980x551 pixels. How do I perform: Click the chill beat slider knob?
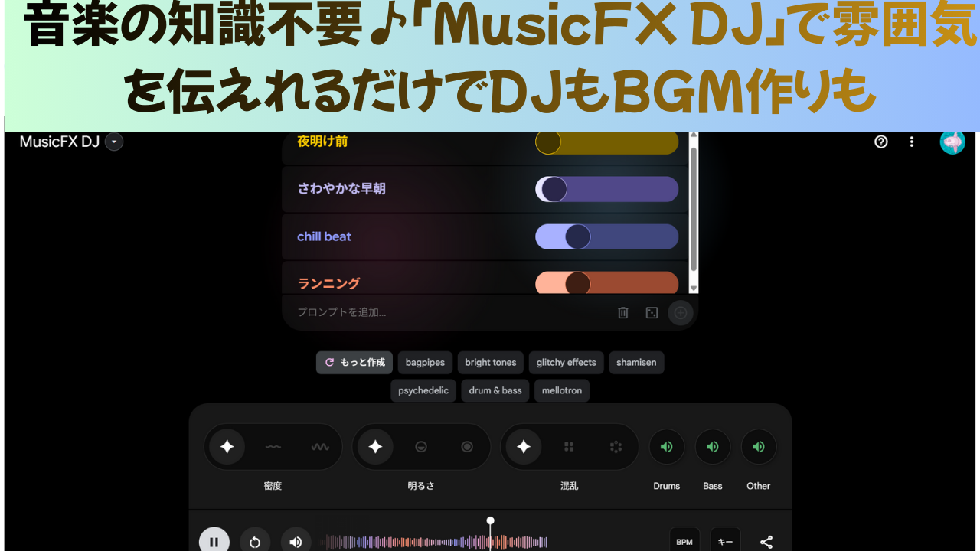click(x=578, y=236)
